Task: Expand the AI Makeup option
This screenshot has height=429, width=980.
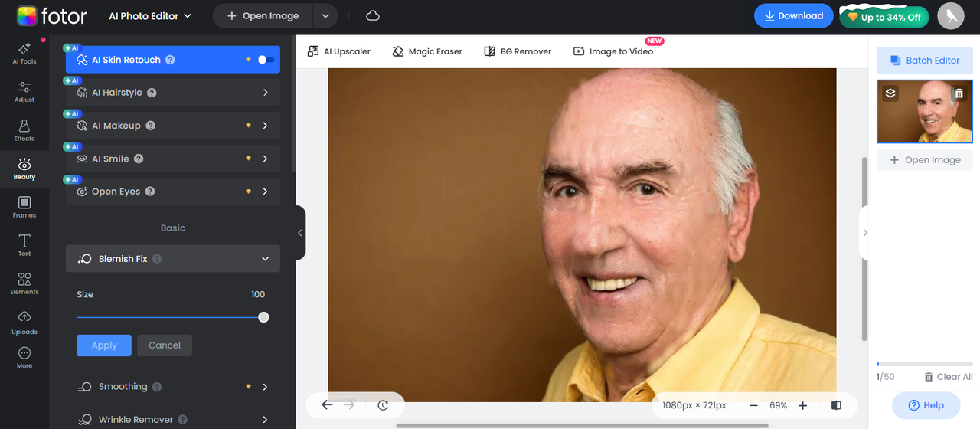Action: click(266, 126)
